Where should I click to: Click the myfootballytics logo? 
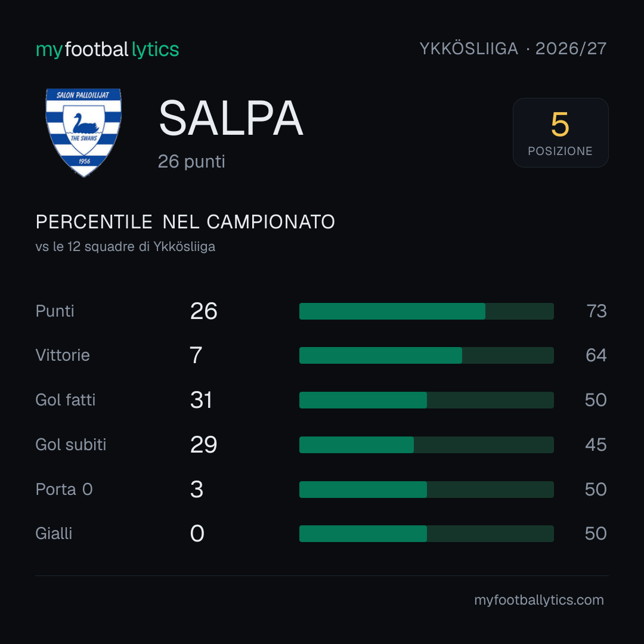tap(107, 49)
